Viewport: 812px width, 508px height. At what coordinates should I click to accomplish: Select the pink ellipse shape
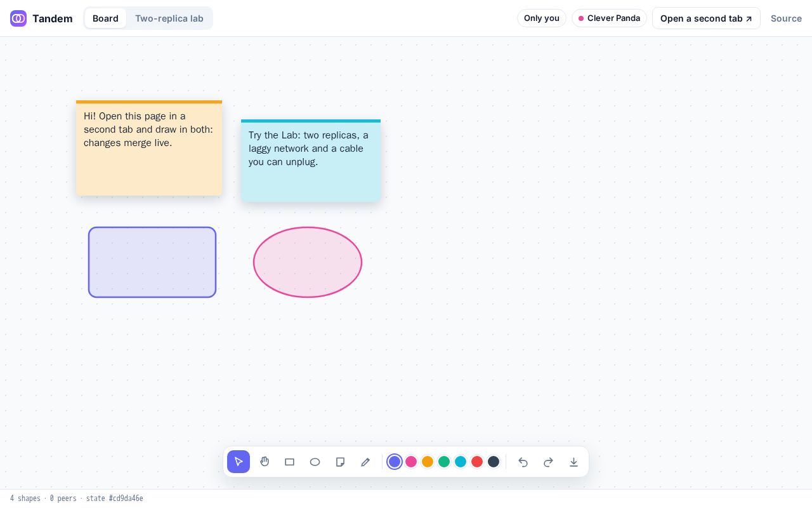[x=308, y=262]
